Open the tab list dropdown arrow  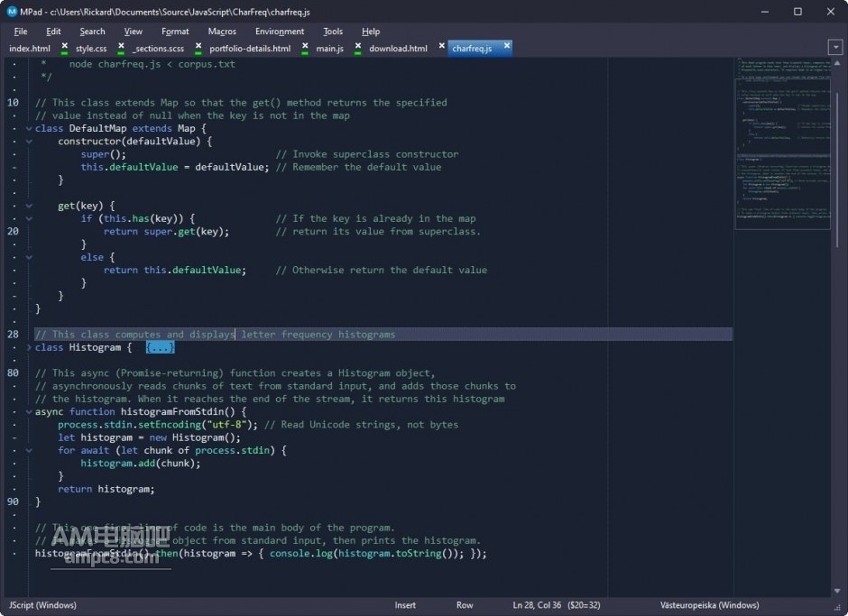click(835, 48)
